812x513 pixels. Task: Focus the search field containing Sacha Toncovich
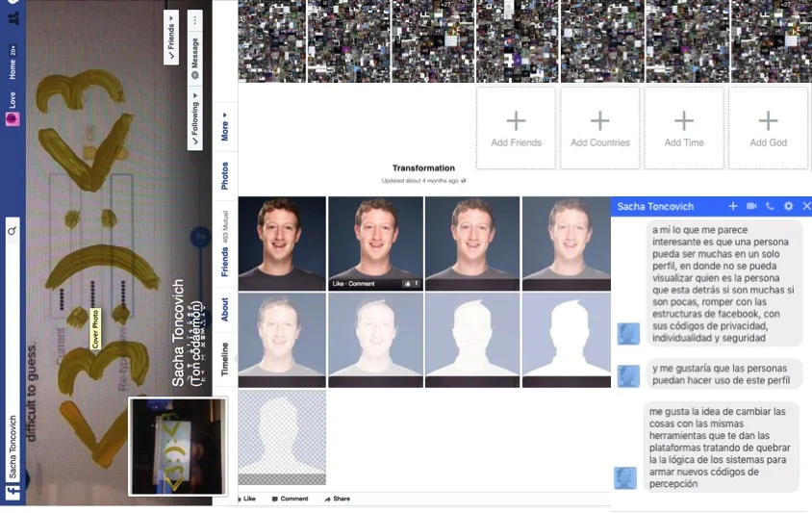(x=13, y=349)
